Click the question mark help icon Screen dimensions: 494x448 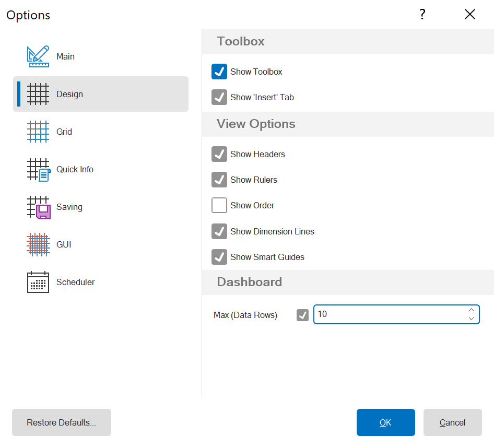pyautogui.click(x=422, y=15)
